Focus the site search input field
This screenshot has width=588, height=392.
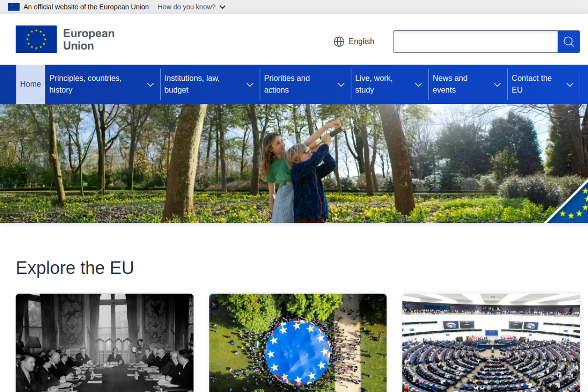pyautogui.click(x=475, y=42)
